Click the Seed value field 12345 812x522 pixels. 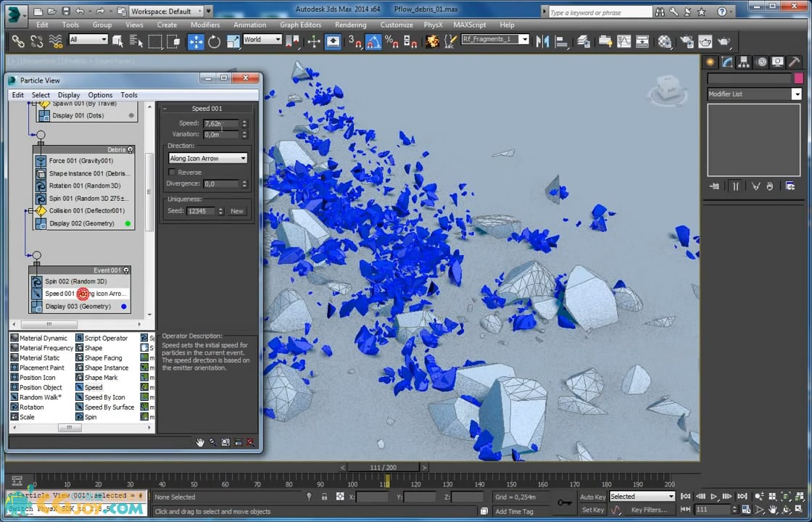coord(201,211)
